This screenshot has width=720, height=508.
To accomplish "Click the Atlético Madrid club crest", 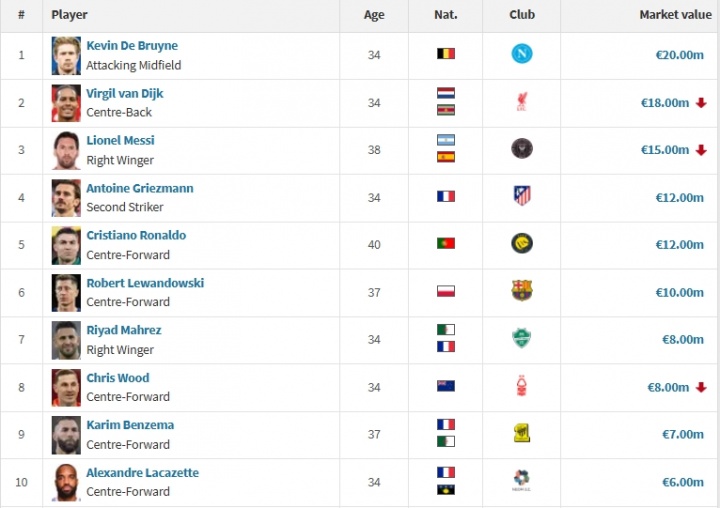I will [521, 197].
